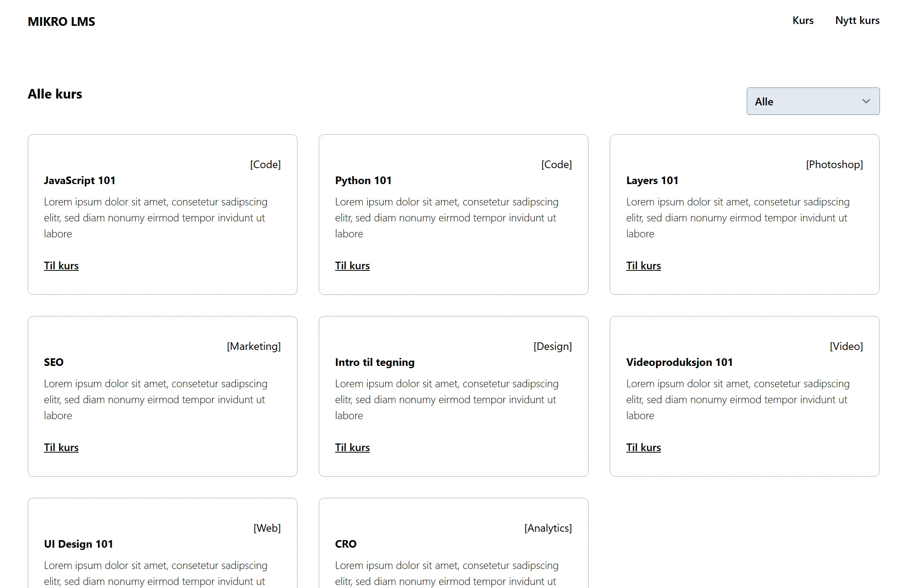Click the [Video] category tag

(846, 346)
